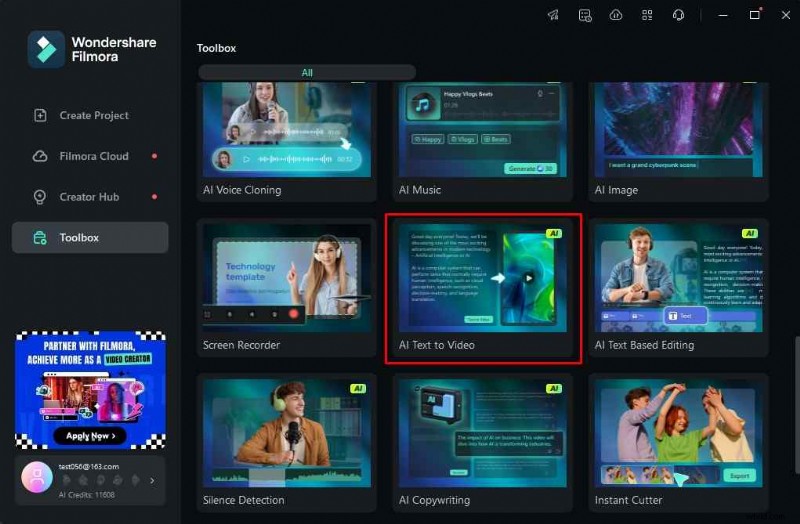The width and height of the screenshot is (800, 524).
Task: Open AI Text to Video tool
Action: 483,288
